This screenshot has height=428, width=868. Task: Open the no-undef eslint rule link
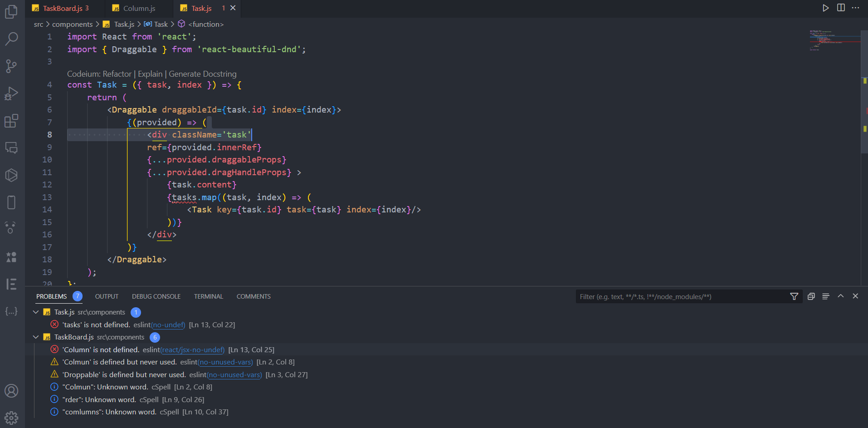pos(168,325)
